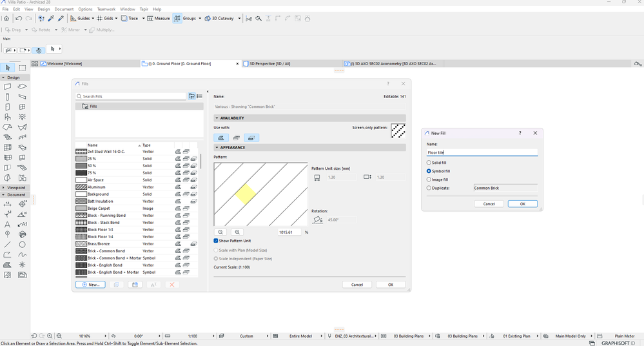Switch to the 3D Perspective tab
The width and height of the screenshot is (644, 346).
coord(269,64)
